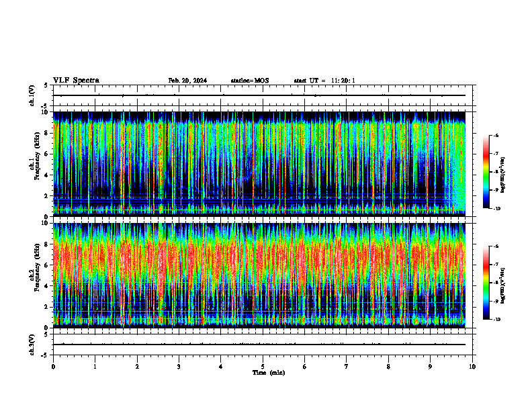The image size is (532, 411).
Task: Click the "5" tick of ch.1(V) axis
Action: pos(46,85)
